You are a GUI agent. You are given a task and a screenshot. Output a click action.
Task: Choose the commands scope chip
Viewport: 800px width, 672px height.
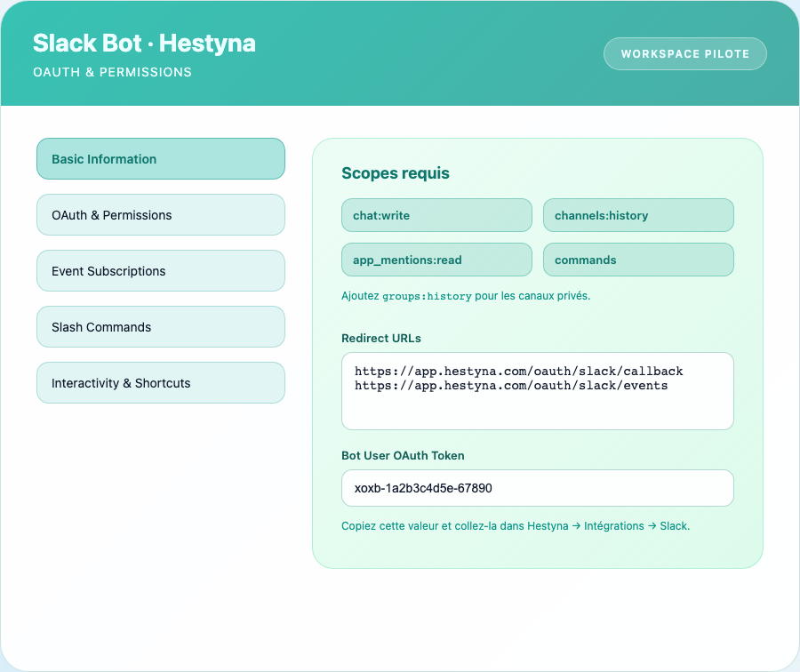638,260
